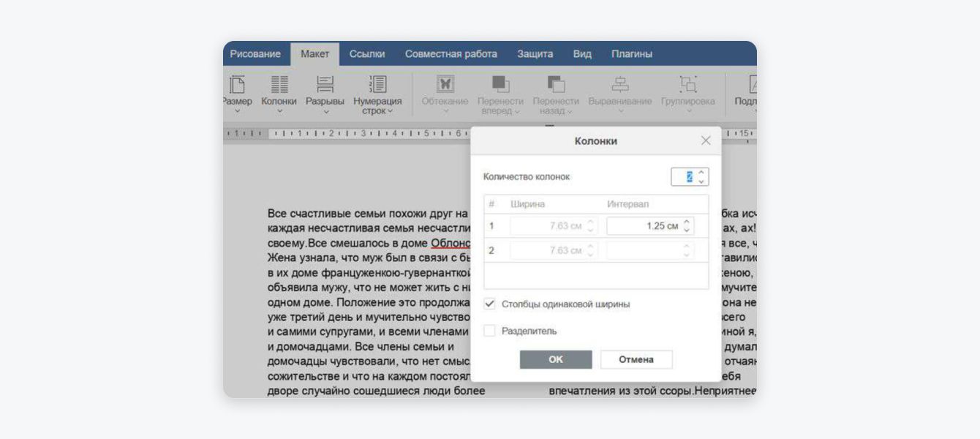980x439 pixels.
Task: Click the Группировка grouping icon
Action: pyautogui.click(x=687, y=84)
